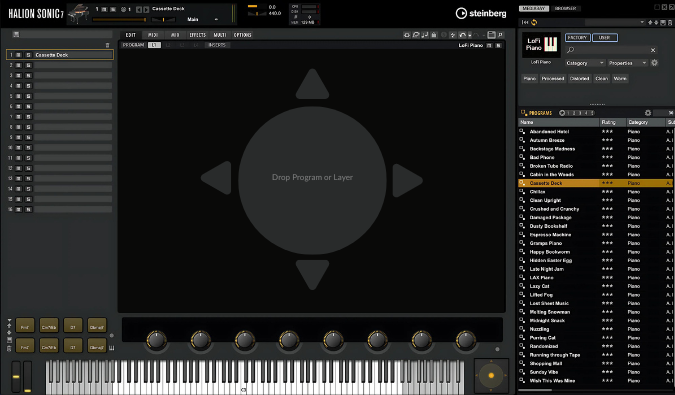Click the undo arrow in the toolbar
The width and height of the screenshot is (675, 395).
[462, 35]
